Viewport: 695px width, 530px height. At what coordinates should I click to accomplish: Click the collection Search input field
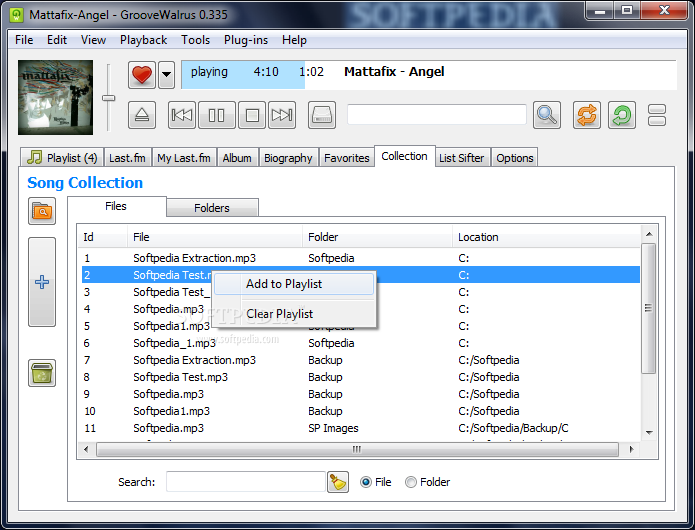[x=246, y=481]
